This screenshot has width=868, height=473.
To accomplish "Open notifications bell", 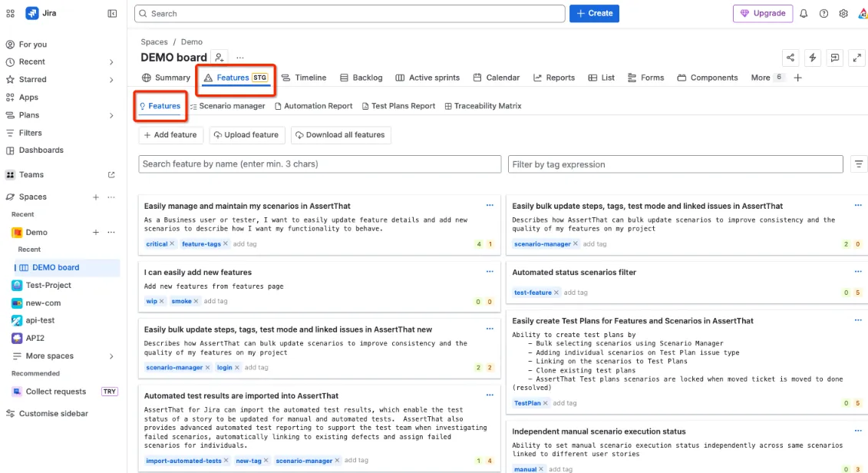I will (x=804, y=13).
